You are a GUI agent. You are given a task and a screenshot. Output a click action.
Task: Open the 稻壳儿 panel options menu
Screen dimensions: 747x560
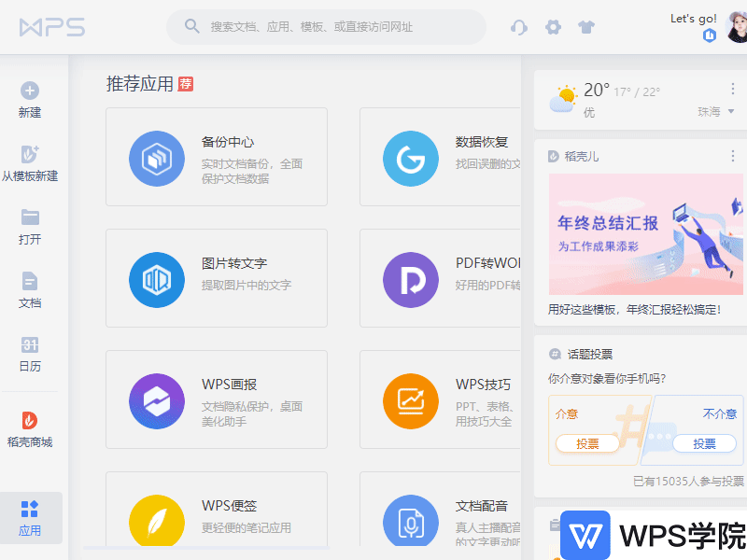click(x=733, y=157)
